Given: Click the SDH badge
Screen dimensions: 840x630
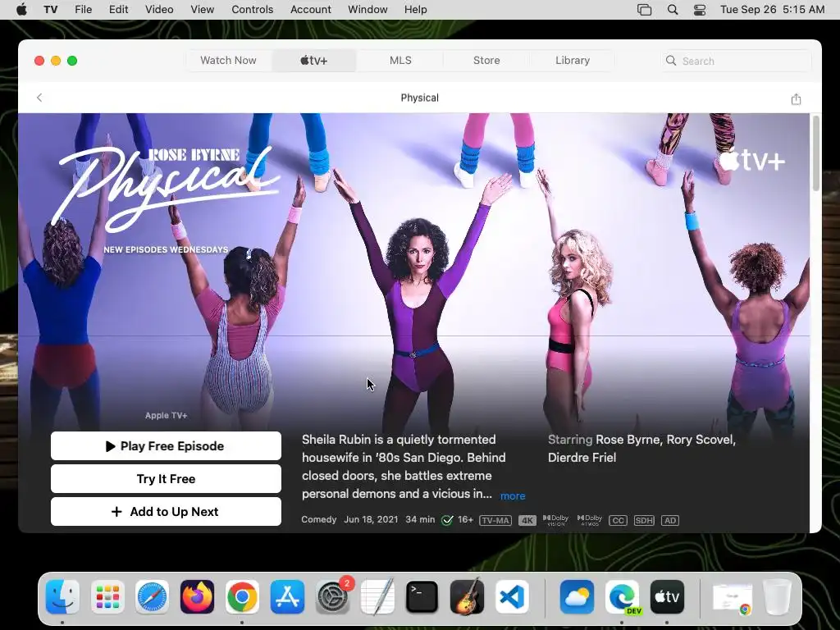Looking at the screenshot, I should pyautogui.click(x=644, y=520).
